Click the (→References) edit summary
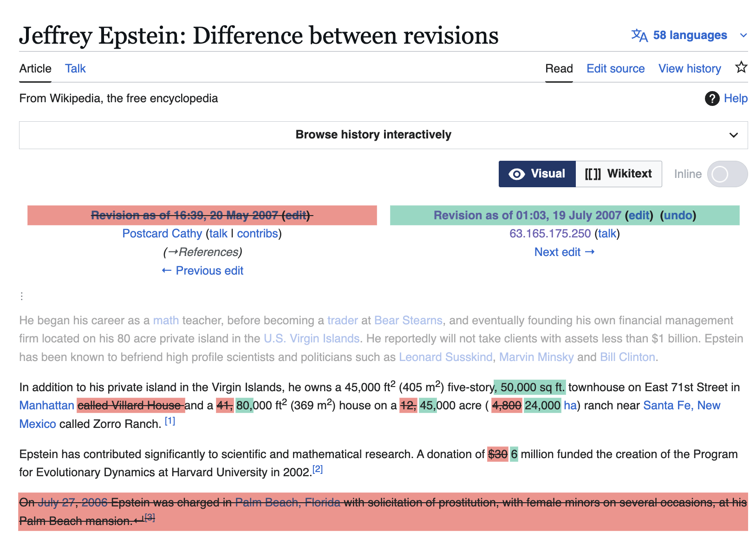Viewport: 756px width, 538px height. pos(202,252)
